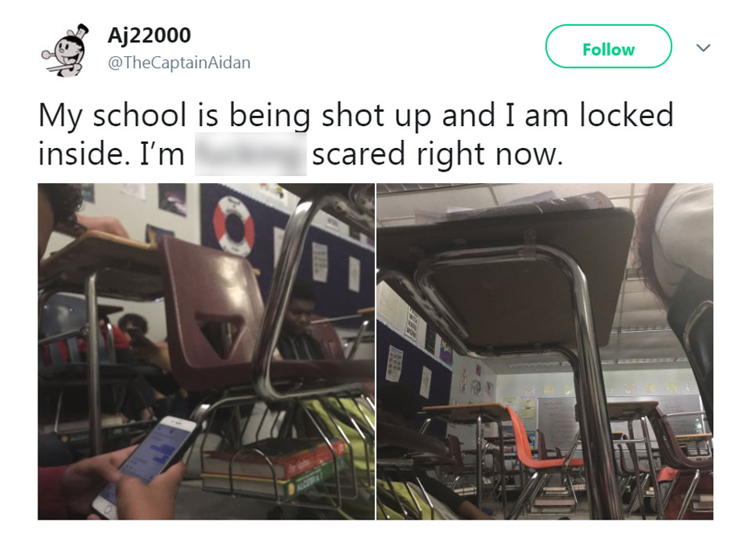Select the tweet text about school lockdown

[x=356, y=135]
